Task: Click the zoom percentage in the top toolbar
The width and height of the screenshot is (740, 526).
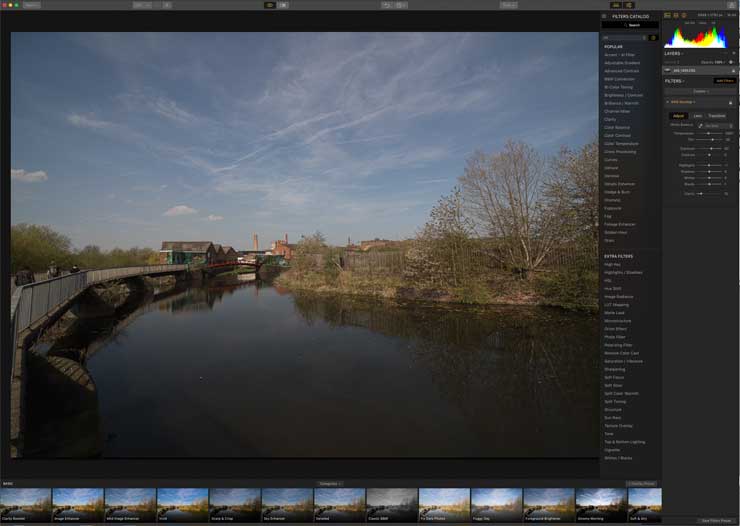Action: (x=142, y=5)
